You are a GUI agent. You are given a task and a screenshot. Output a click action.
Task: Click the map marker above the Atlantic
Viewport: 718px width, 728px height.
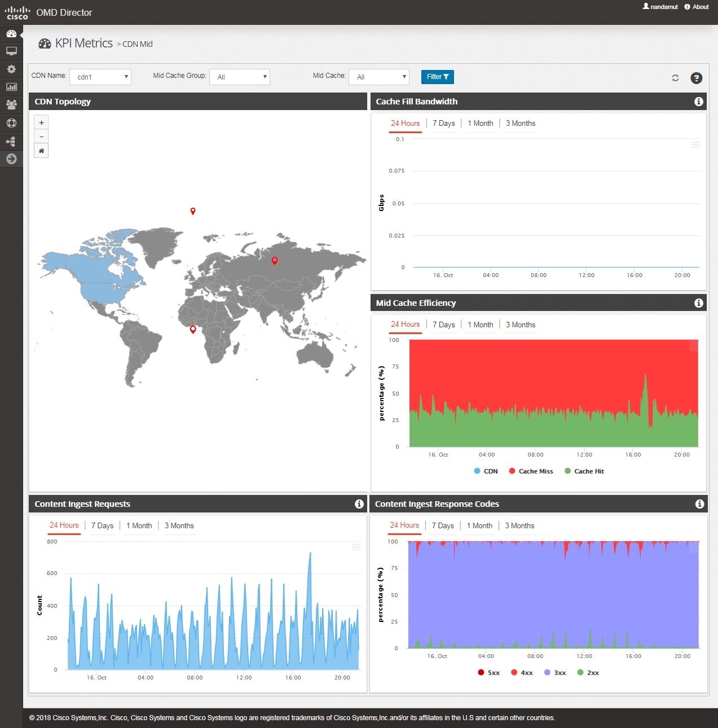[x=193, y=211]
